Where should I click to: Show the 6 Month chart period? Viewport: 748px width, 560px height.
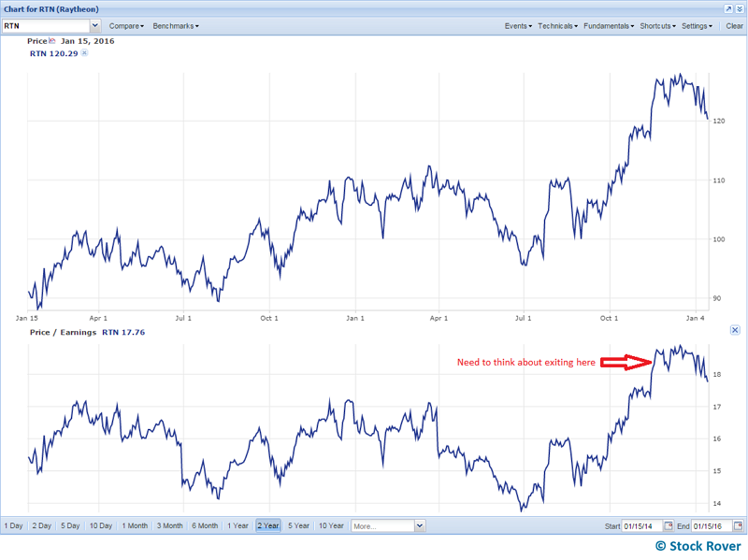(x=205, y=525)
